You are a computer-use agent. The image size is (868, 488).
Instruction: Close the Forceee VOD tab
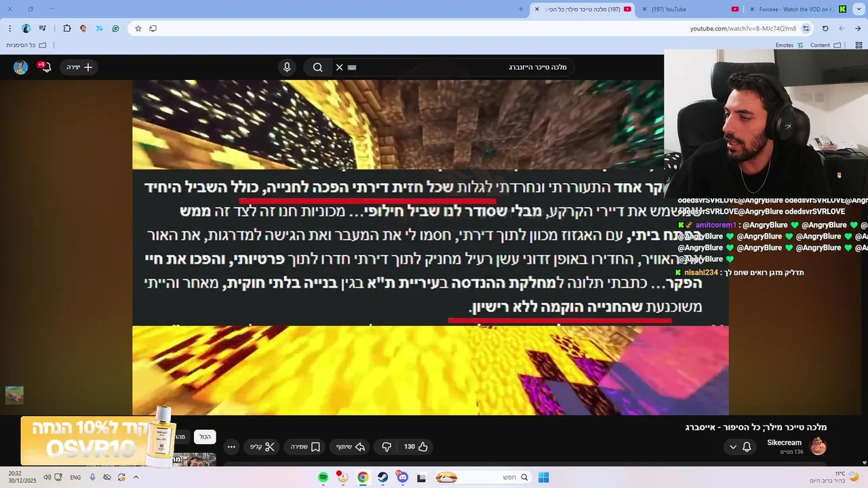point(752,9)
